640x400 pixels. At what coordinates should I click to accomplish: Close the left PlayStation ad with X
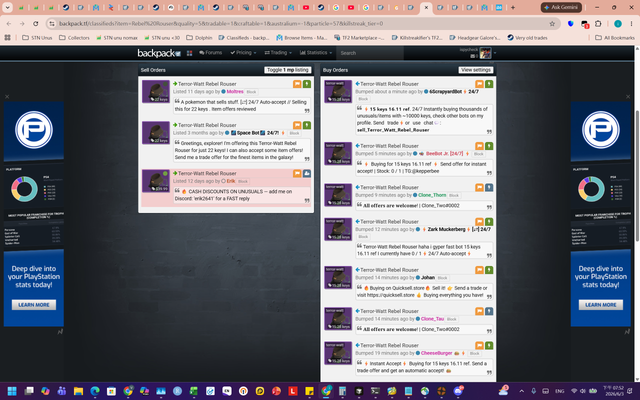(7, 97)
